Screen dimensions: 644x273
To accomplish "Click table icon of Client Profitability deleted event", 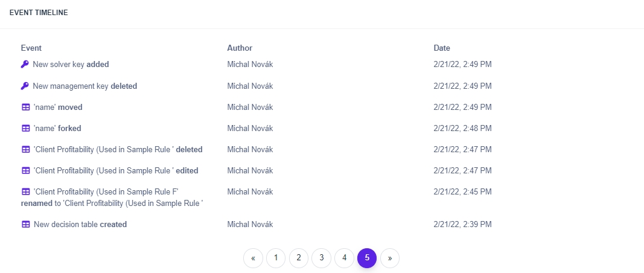I will tap(25, 150).
